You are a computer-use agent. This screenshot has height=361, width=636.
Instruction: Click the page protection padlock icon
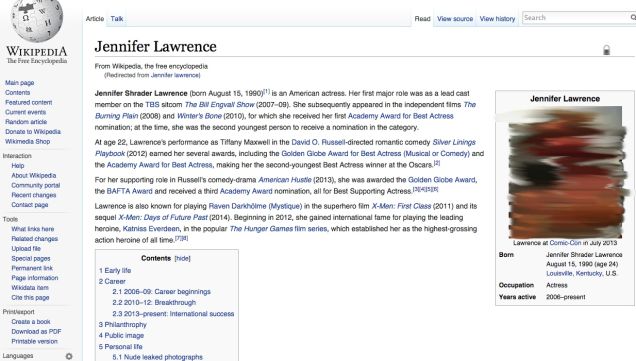click(606, 50)
